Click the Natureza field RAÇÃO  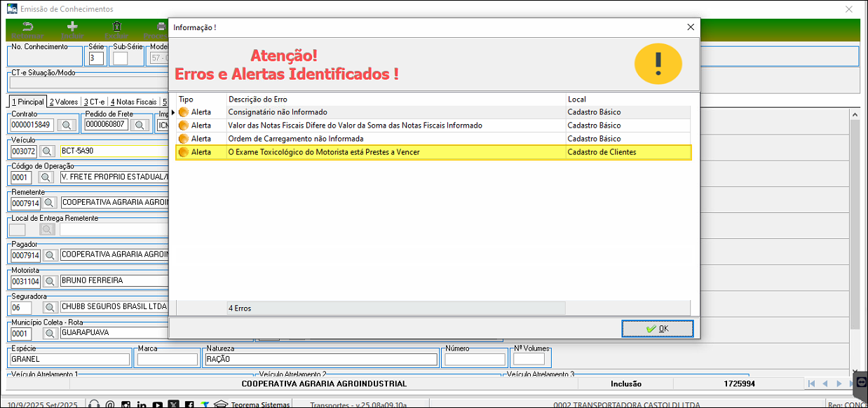pyautogui.click(x=321, y=359)
